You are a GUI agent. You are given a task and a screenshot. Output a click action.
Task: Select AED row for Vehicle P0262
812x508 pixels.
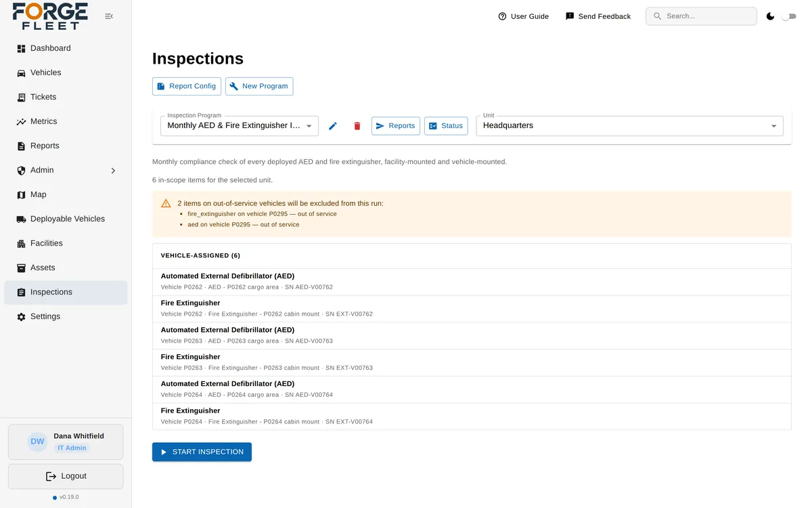click(x=472, y=282)
